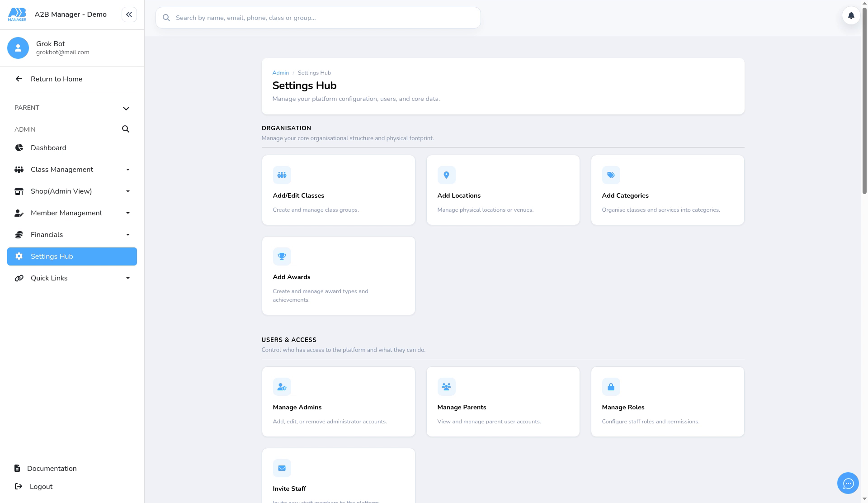Open the Manage Roles card title

(x=623, y=407)
